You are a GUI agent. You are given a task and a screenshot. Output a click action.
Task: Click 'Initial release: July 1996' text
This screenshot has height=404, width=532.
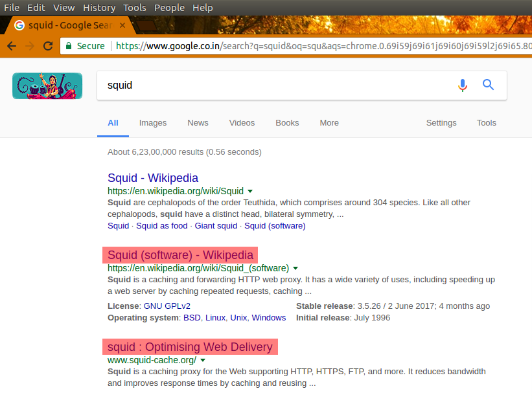pos(343,318)
